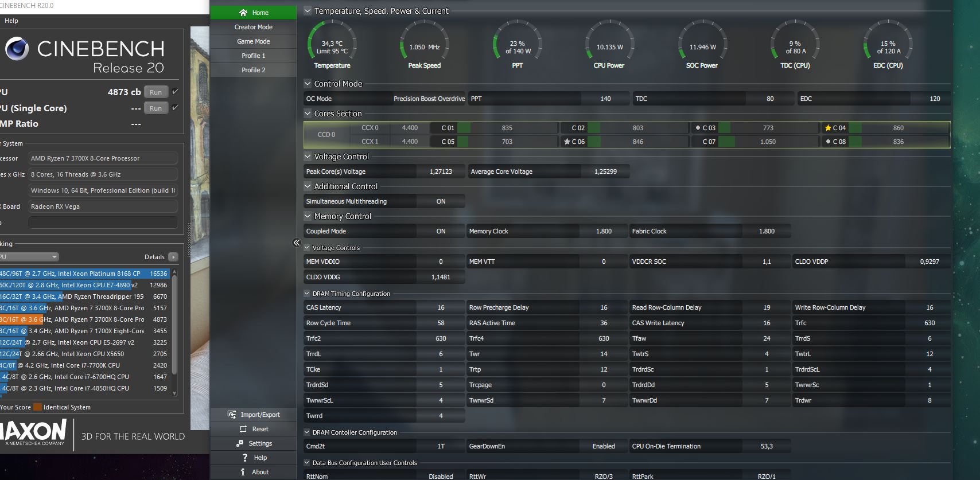980x480 pixels.
Task: Click the OC Mode Precision Boost Overdrive field
Action: 429,99
